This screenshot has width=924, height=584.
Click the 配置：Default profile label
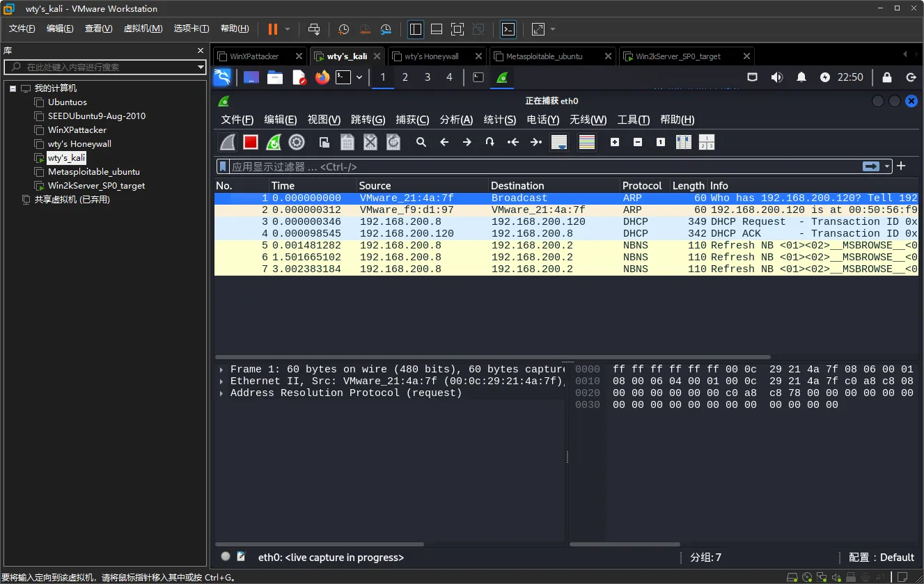(x=881, y=558)
